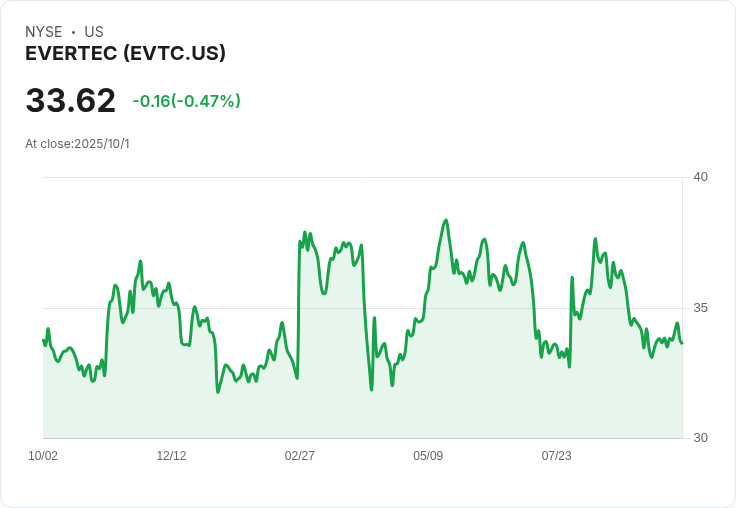The image size is (736, 508).
Task: Click the At close date text
Action: (x=77, y=144)
